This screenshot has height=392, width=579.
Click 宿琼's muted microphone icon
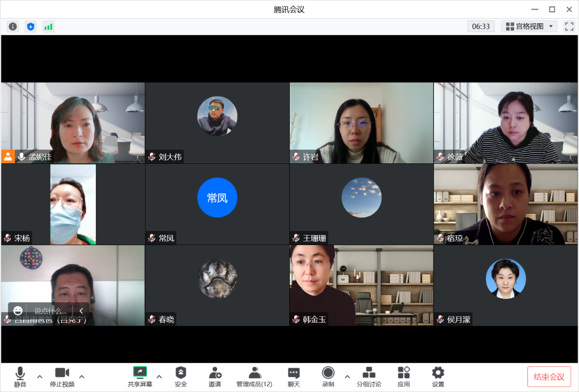(440, 238)
